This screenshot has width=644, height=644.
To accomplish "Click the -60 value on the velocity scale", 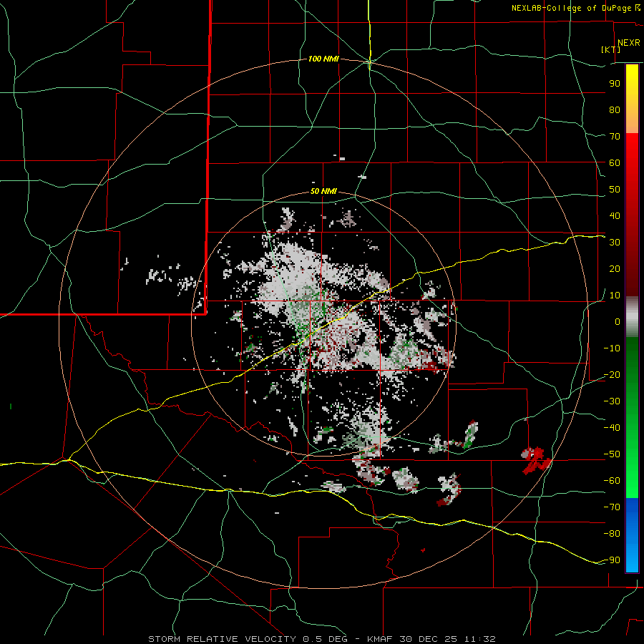I will point(612,481).
